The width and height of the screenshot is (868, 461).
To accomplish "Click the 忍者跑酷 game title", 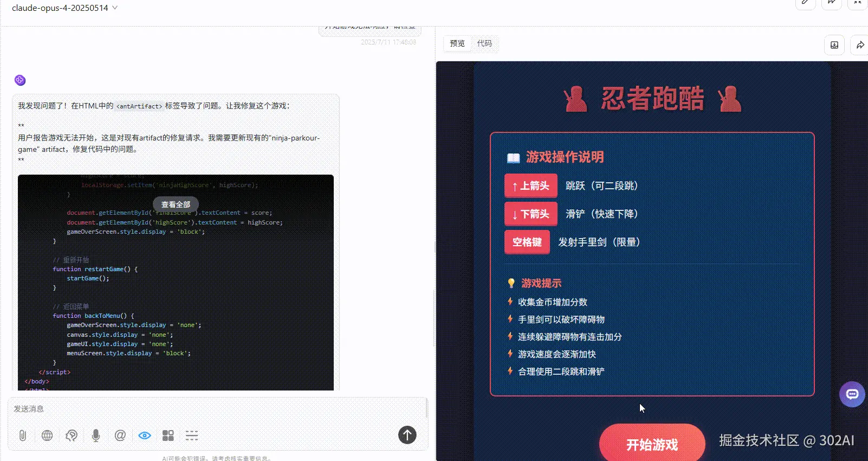I will 652,99.
